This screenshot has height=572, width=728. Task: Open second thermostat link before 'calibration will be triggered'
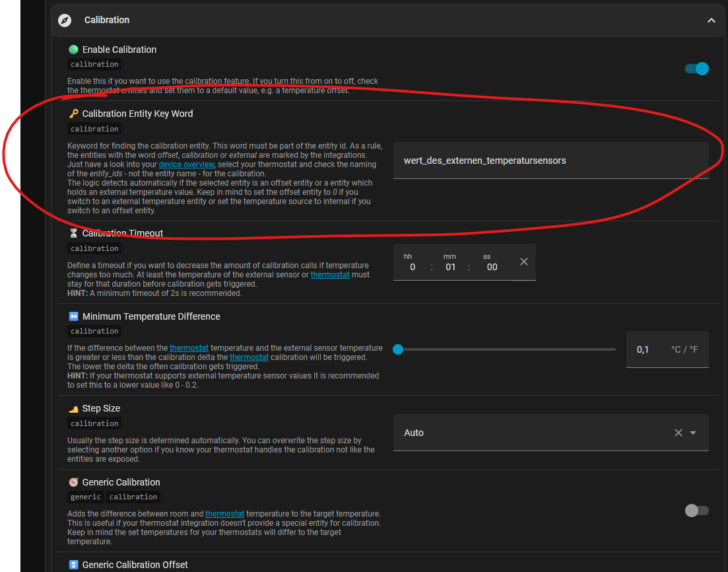249,357
